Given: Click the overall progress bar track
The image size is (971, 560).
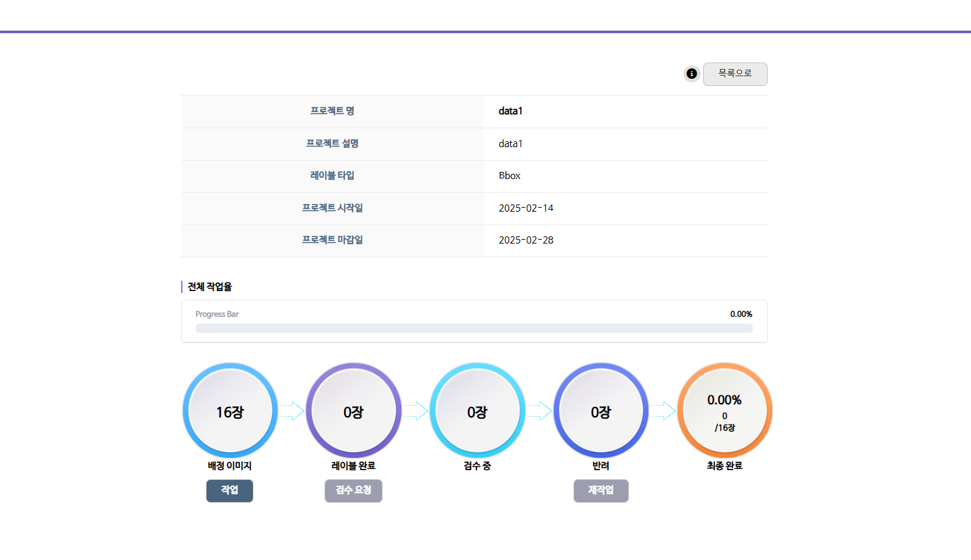Looking at the screenshot, I should pos(474,328).
